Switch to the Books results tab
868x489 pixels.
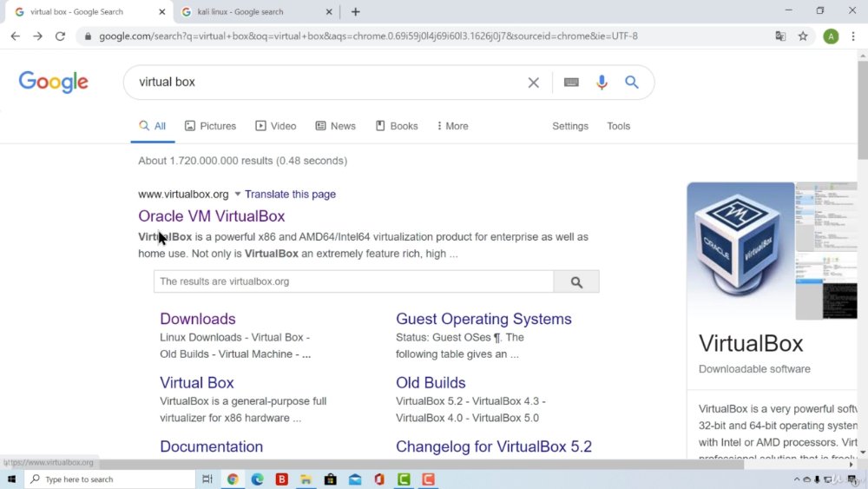[397, 126]
